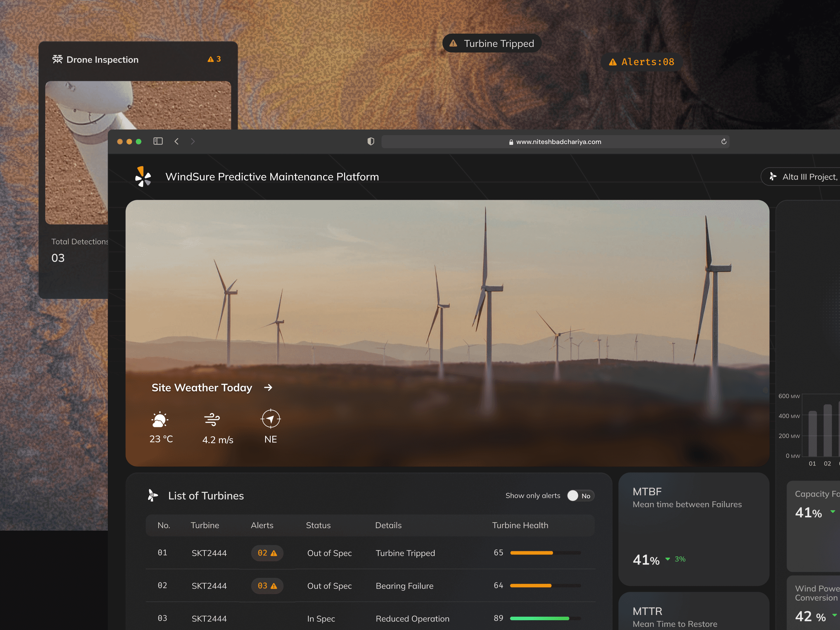Click the privacy shield icon
The height and width of the screenshot is (630, 840).
pos(371,141)
